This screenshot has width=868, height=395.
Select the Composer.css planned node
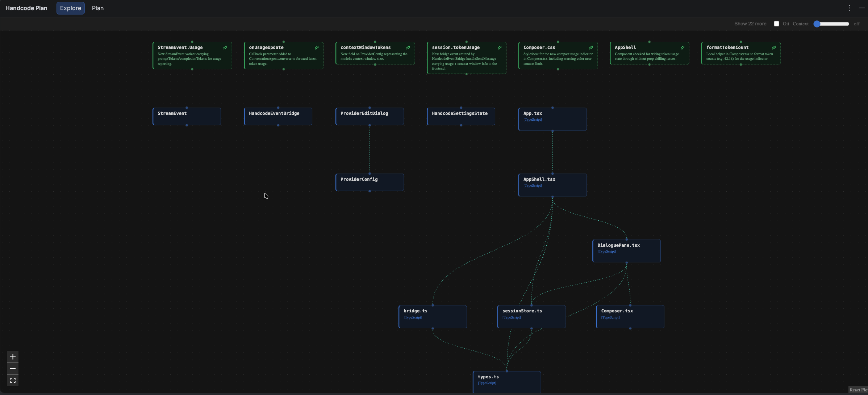(x=558, y=55)
